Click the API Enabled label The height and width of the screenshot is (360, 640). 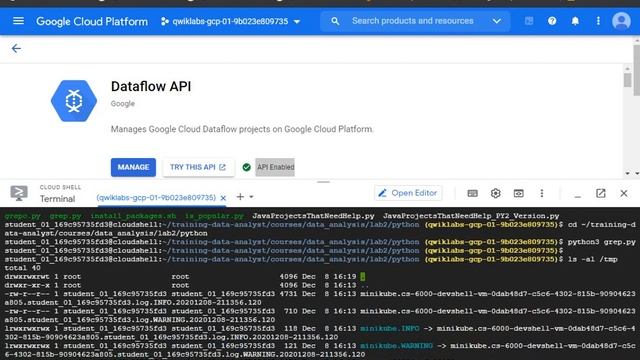tap(275, 167)
